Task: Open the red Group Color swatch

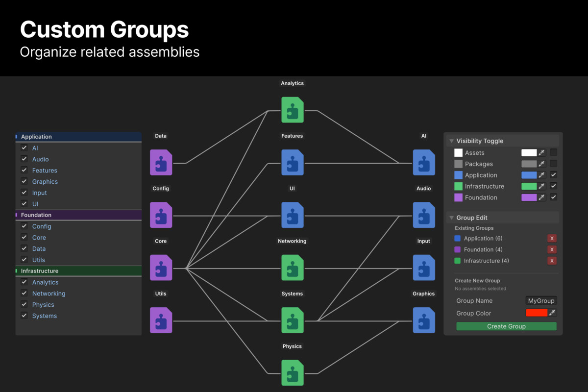Action: tap(536, 313)
